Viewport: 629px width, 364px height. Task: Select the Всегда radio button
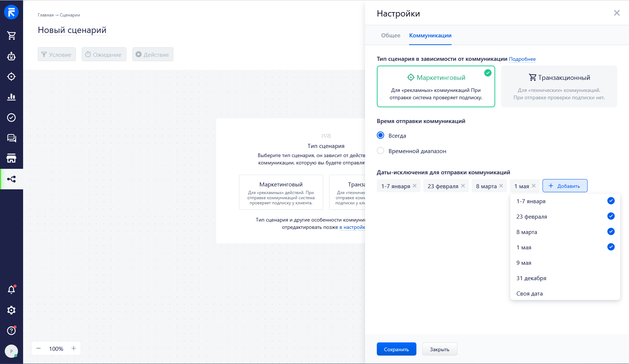coord(380,135)
